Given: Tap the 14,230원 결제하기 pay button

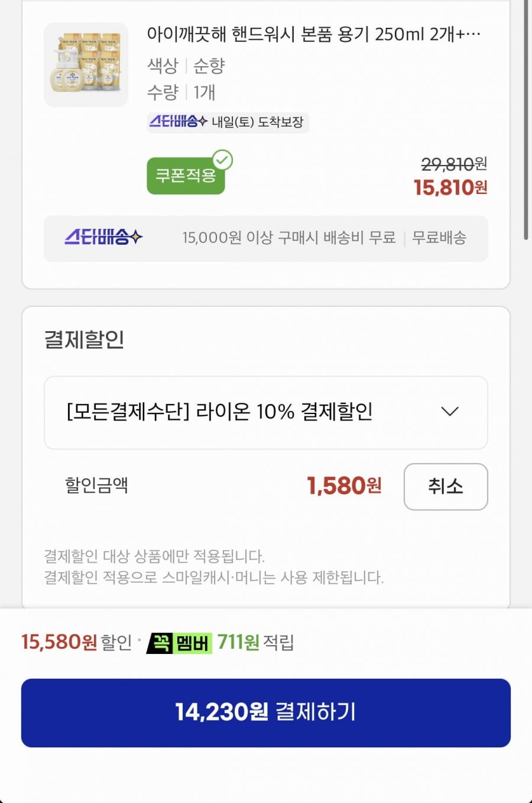Looking at the screenshot, I should click(266, 713).
